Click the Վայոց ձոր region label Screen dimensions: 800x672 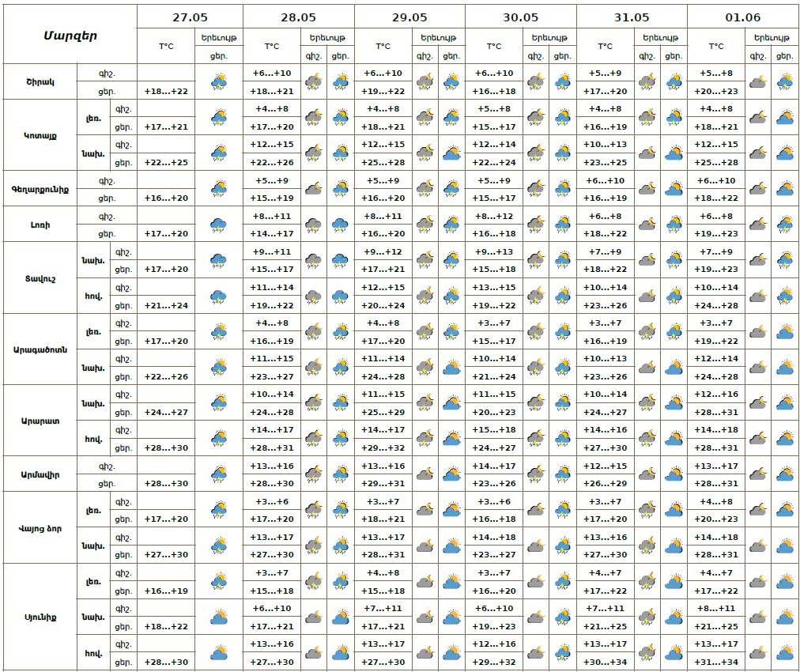tap(40, 527)
